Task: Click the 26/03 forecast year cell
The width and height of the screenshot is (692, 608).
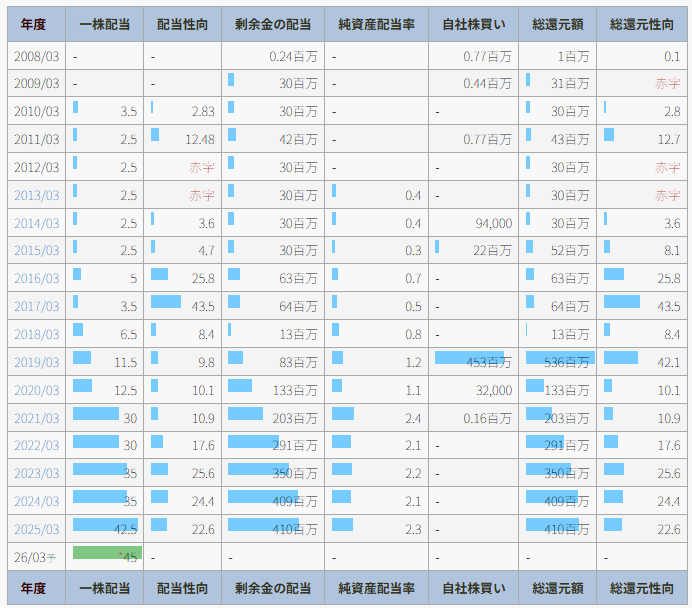Action: (x=36, y=557)
